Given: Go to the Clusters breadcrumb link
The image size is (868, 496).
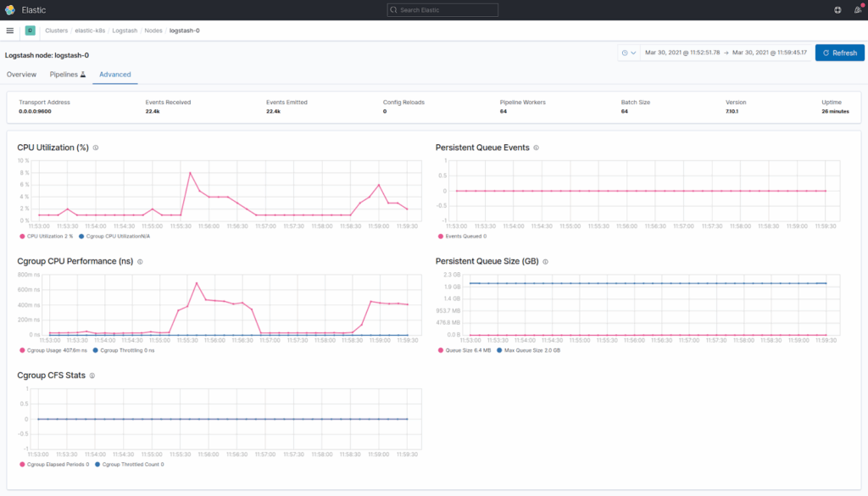Looking at the screenshot, I should click(x=57, y=31).
